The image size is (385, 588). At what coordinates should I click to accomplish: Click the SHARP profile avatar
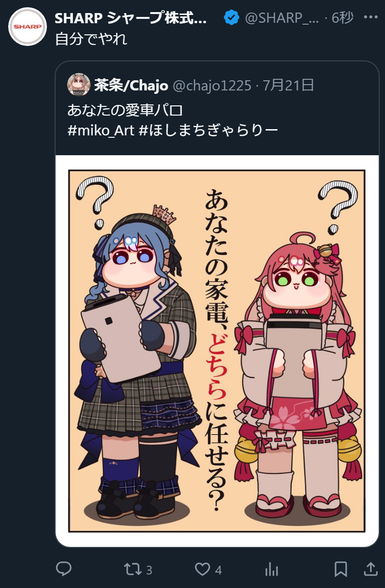point(28,27)
